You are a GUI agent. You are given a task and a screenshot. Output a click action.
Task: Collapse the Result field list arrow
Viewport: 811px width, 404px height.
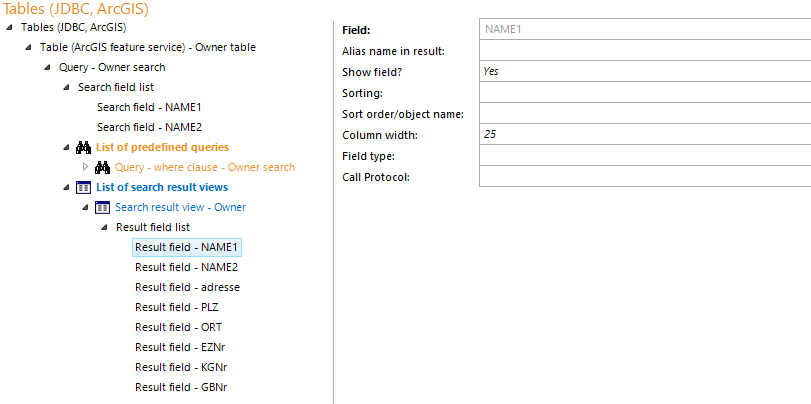104,228
